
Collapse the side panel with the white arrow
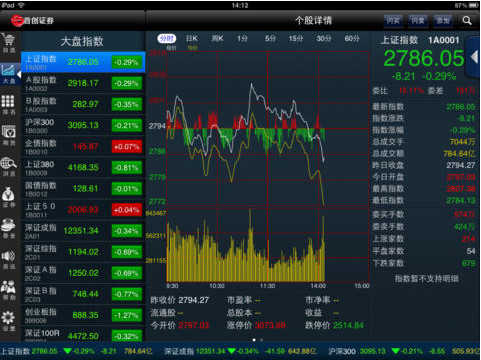click(474, 57)
